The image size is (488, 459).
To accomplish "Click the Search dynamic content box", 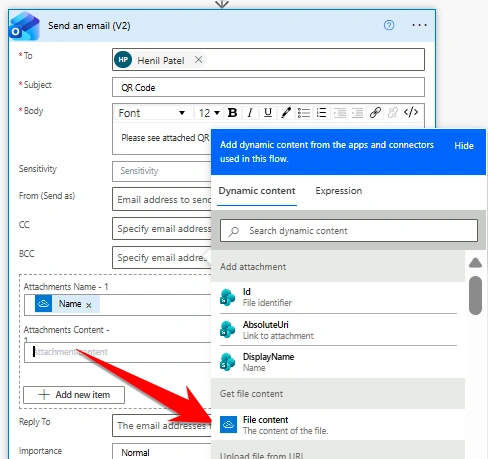I will tap(349, 230).
